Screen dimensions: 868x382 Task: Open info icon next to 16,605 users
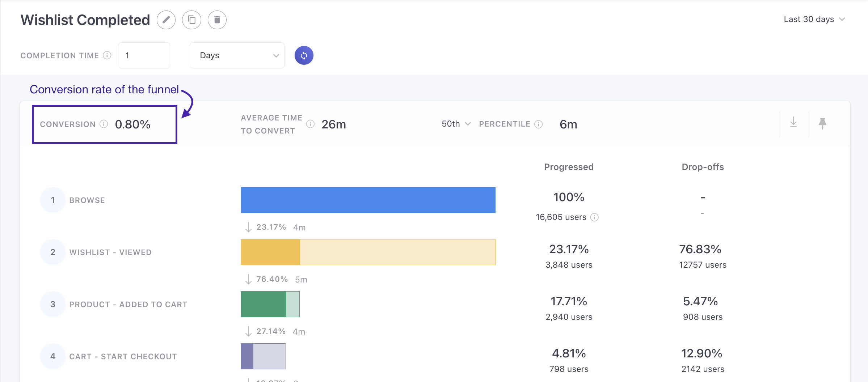point(594,217)
